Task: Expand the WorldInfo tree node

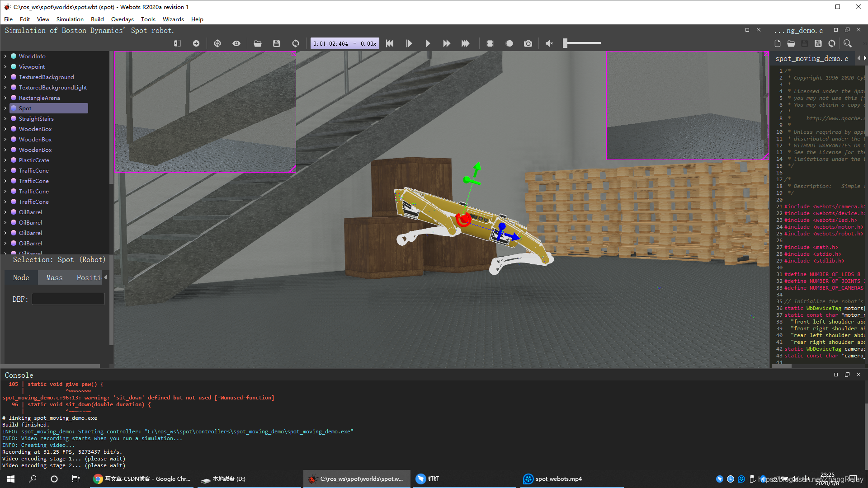Action: [5, 56]
